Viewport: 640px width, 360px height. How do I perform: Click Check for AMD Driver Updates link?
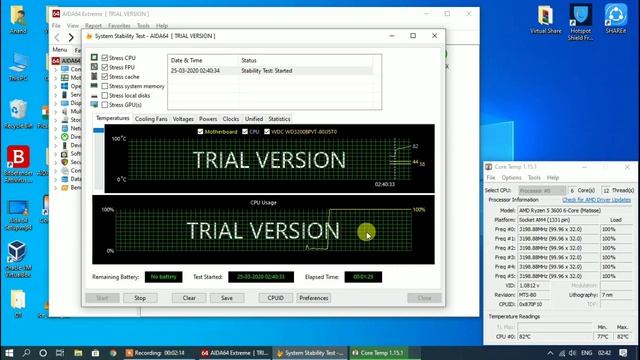click(596, 200)
